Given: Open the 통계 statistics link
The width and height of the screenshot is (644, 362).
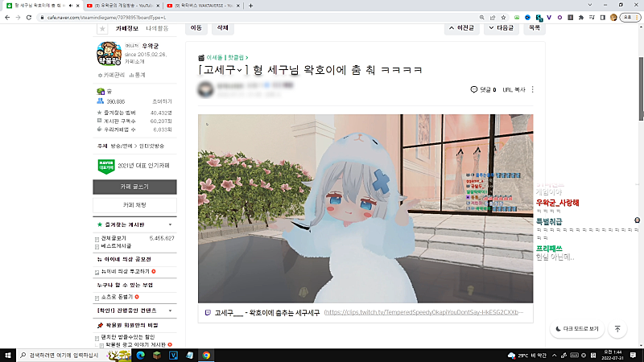Looking at the screenshot, I should click(137, 75).
